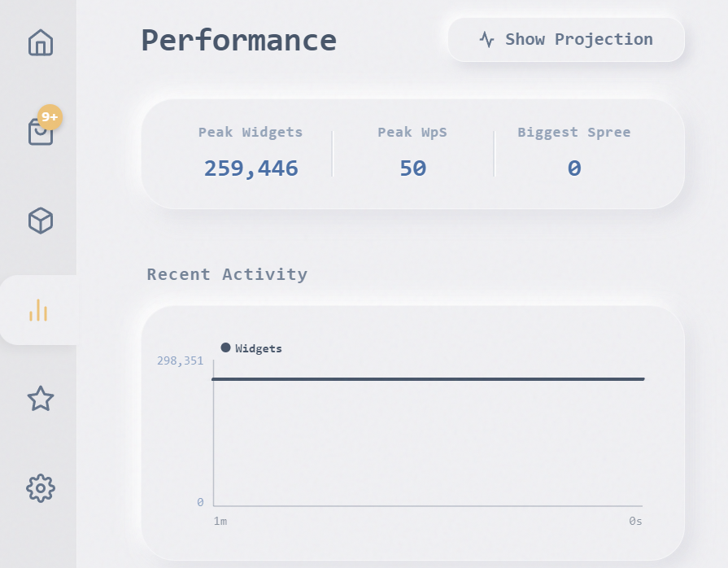Open the star achievements icon
Screen dimensions: 728x568
[41, 399]
